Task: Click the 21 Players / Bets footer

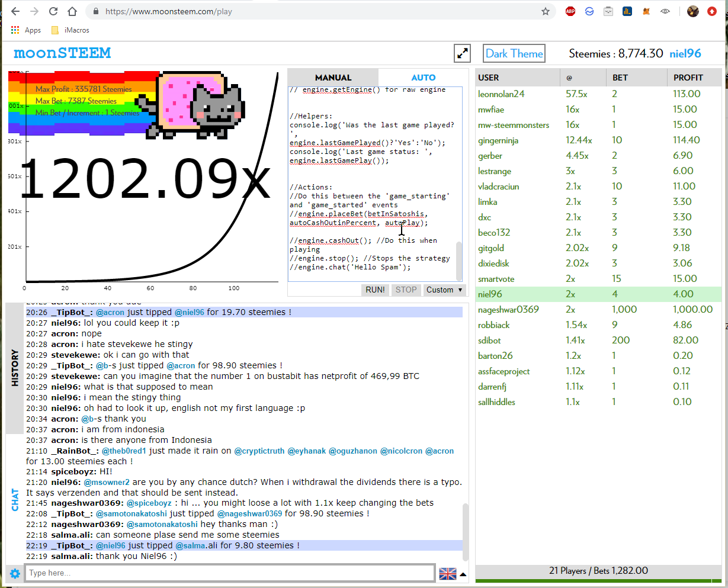Action: pyautogui.click(x=598, y=571)
